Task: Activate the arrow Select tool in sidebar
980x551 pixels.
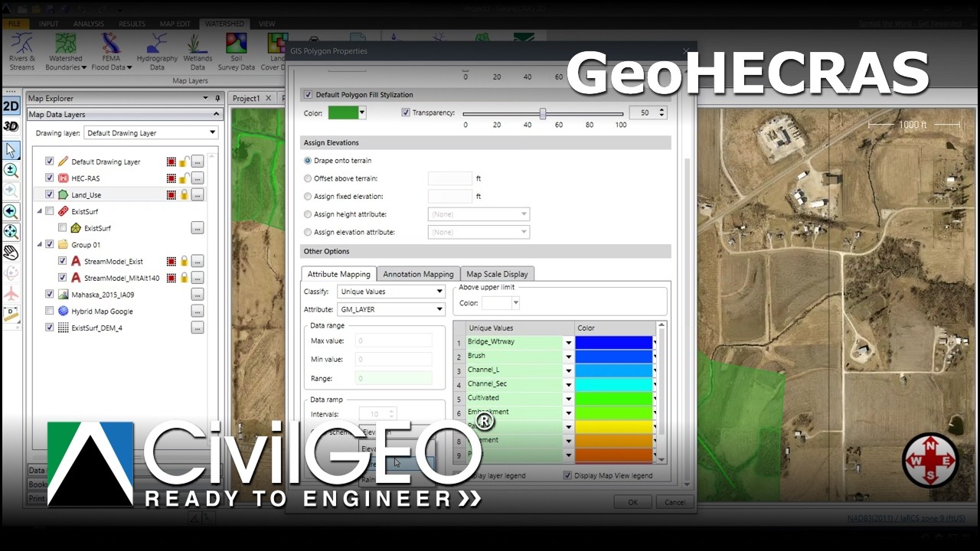Action: 11,150
